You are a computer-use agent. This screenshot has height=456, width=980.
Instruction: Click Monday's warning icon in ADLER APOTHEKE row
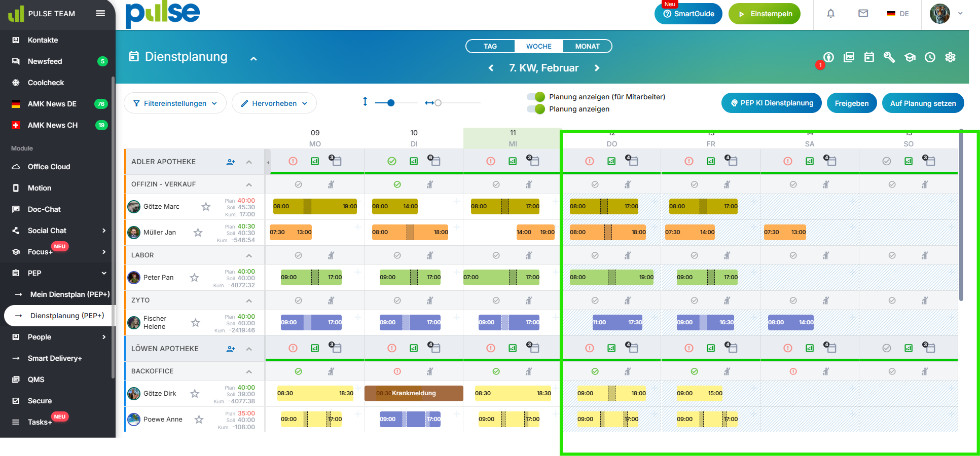pos(293,161)
